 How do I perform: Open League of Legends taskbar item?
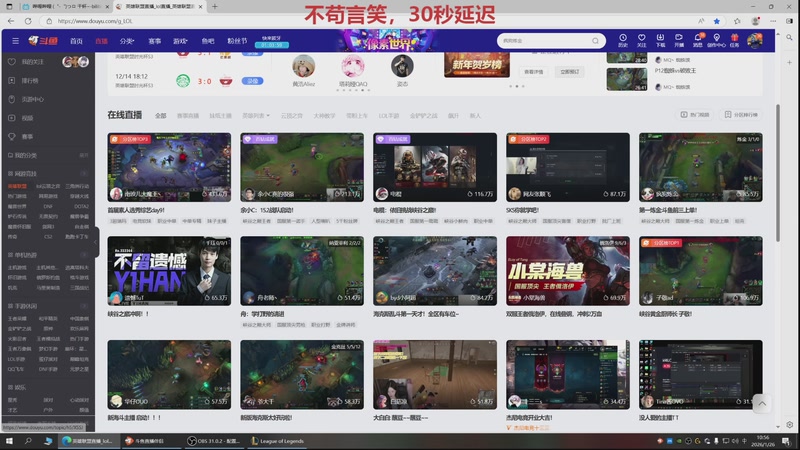coord(278,441)
